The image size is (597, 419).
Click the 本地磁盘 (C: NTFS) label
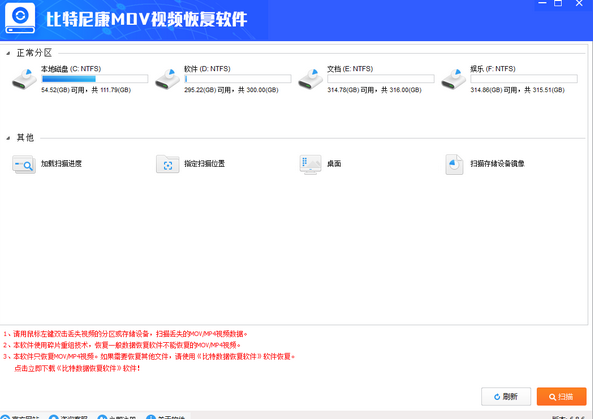point(71,69)
